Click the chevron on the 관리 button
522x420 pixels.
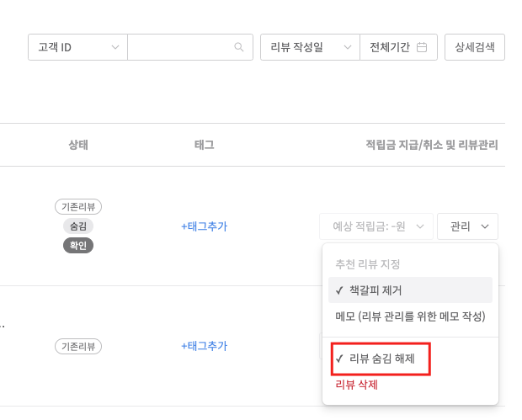[485, 226]
